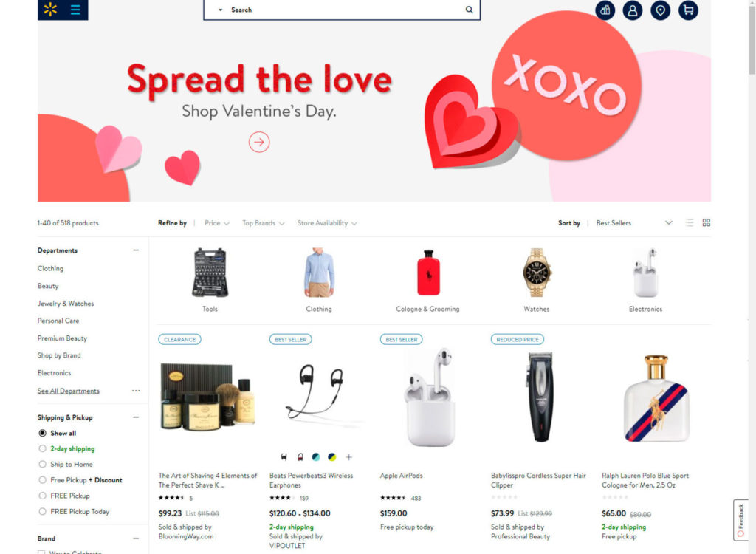Select the Jewelry & Watches department
Viewport: 756px width, 554px height.
66,304
